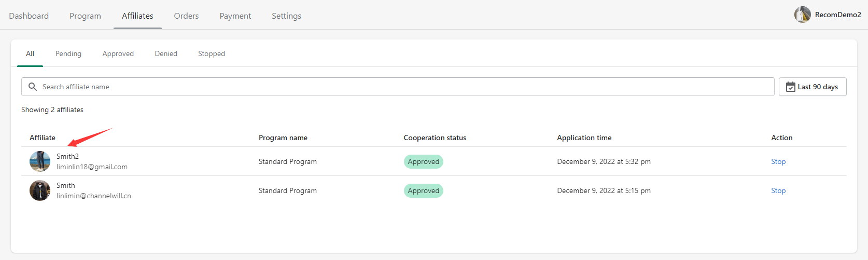Open the Payment tab
This screenshot has width=868, height=260.
[x=235, y=16]
